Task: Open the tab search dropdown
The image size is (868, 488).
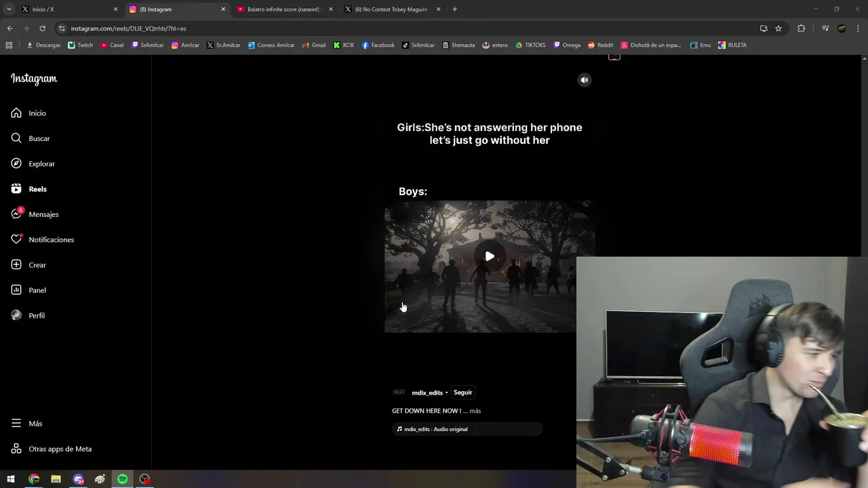Action: [x=9, y=9]
